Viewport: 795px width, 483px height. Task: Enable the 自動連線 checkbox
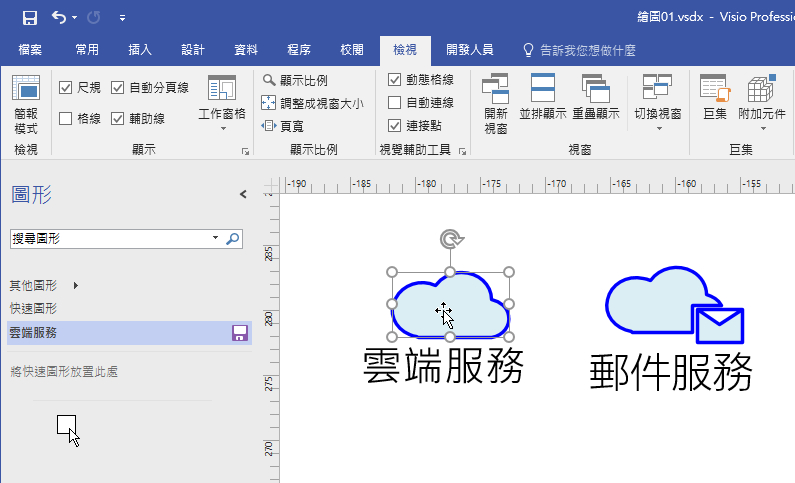click(394, 103)
